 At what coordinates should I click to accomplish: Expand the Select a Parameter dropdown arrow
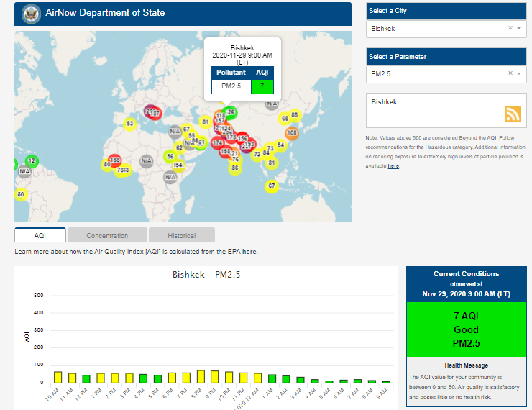518,73
